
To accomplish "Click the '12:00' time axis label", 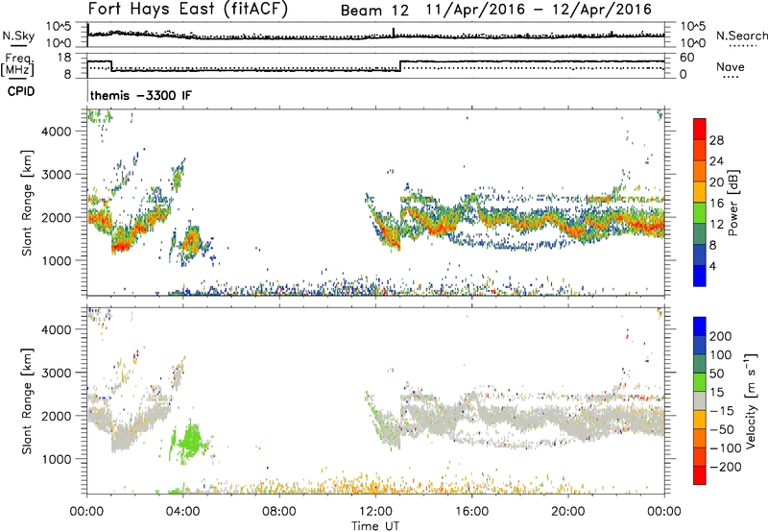I will pos(375,512).
